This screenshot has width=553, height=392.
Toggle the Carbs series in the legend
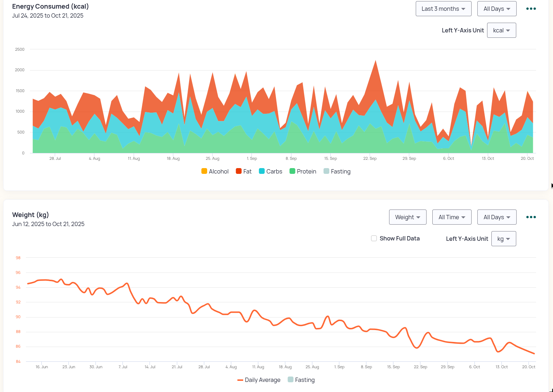click(x=271, y=171)
